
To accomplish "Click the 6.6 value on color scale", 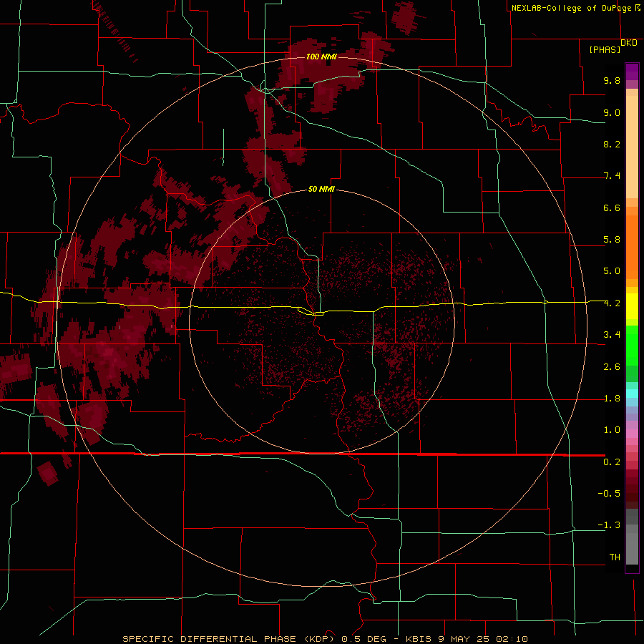I will (x=612, y=208).
